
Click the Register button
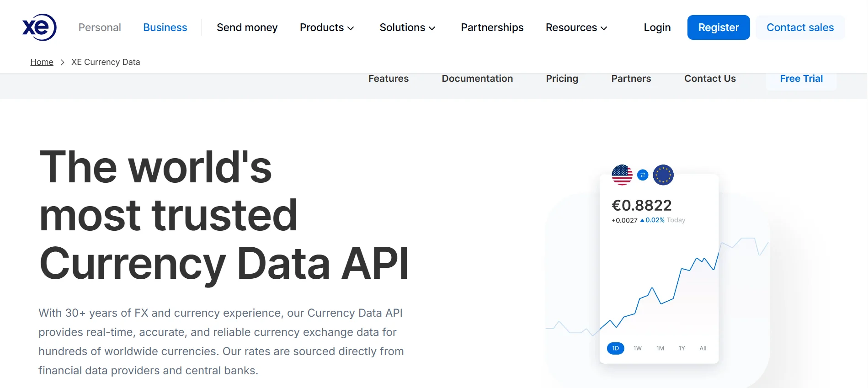coord(718,27)
